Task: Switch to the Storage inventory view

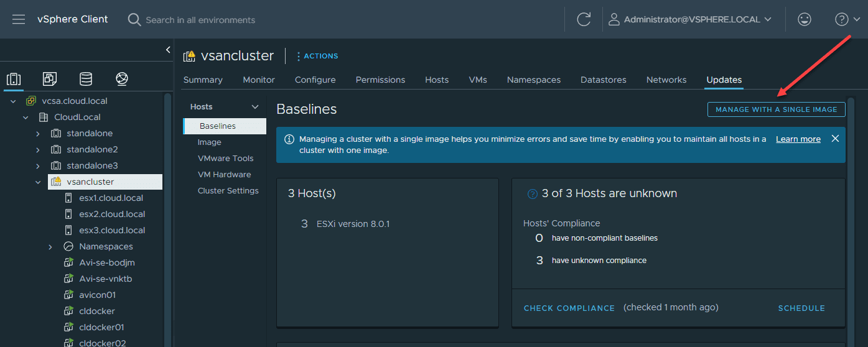Action: (86, 79)
